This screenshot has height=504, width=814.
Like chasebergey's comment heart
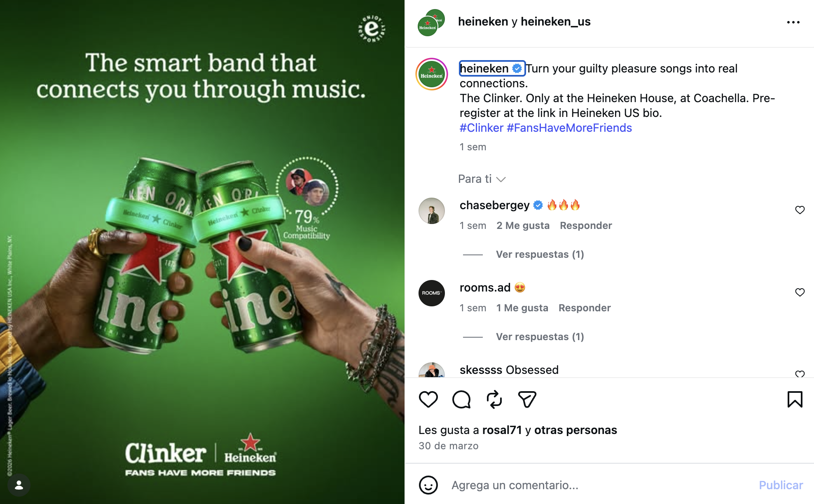click(x=800, y=210)
